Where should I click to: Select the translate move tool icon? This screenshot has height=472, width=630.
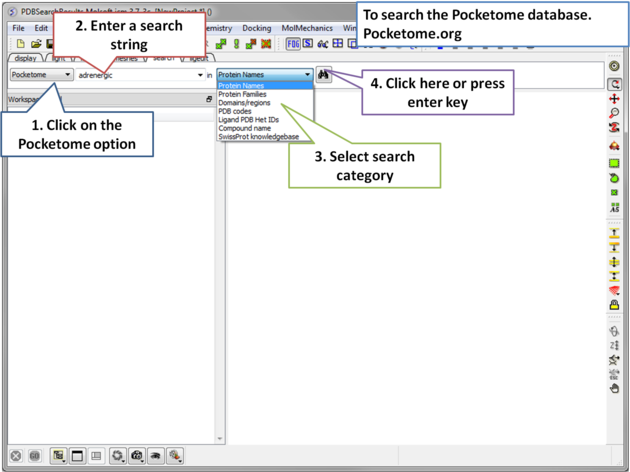pyautogui.click(x=614, y=100)
